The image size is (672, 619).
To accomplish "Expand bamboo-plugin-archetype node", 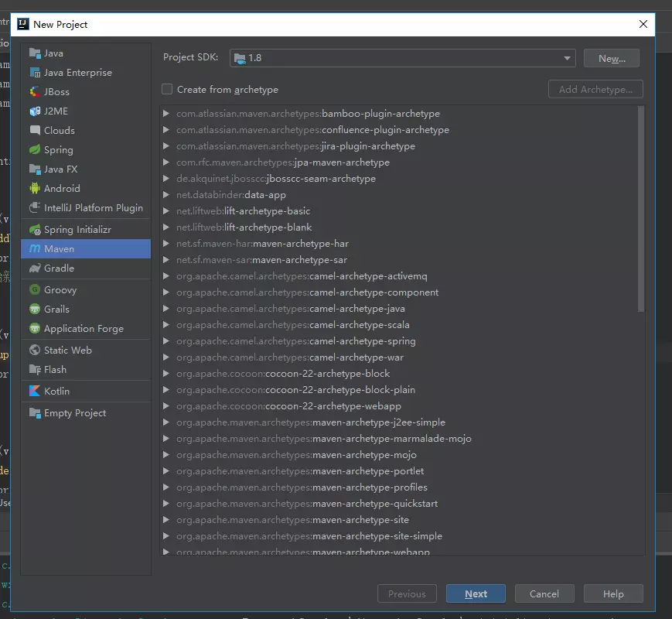I will [x=165, y=114].
